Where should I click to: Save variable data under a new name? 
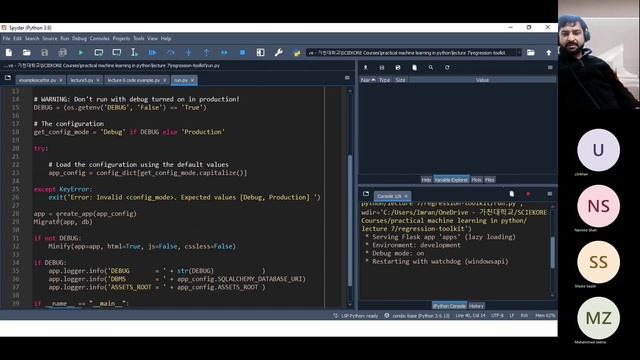(x=398, y=68)
